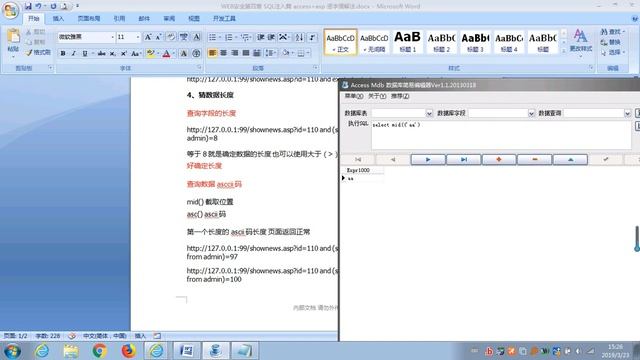Click the numbered list icon
This screenshot has height=360, width=640.
coord(229,37)
